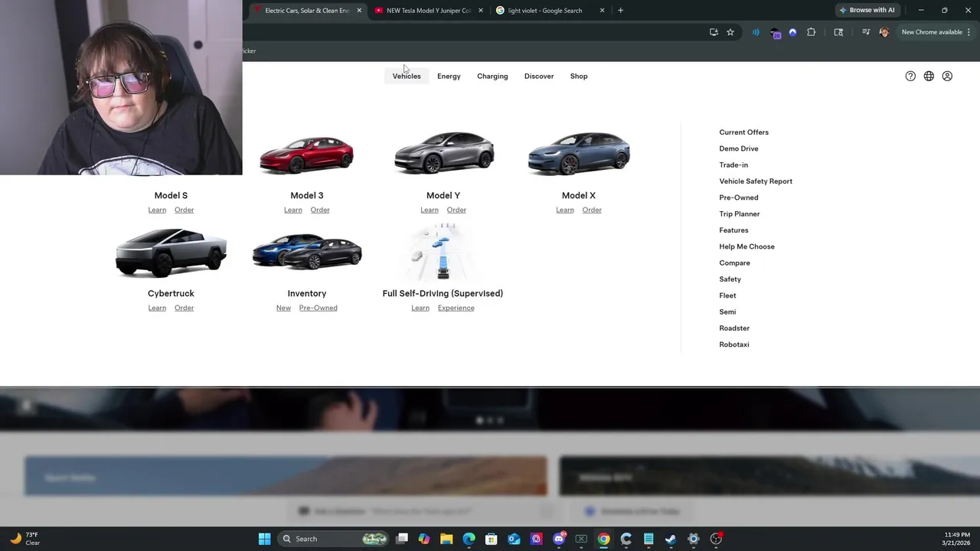Close the Tesla Model Y Juniper YouTube tab
The height and width of the screenshot is (551, 980).
481,11
